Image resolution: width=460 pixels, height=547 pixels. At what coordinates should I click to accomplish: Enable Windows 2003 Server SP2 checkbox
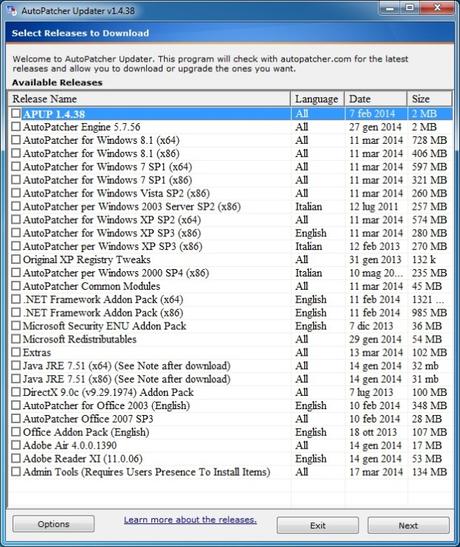16,206
